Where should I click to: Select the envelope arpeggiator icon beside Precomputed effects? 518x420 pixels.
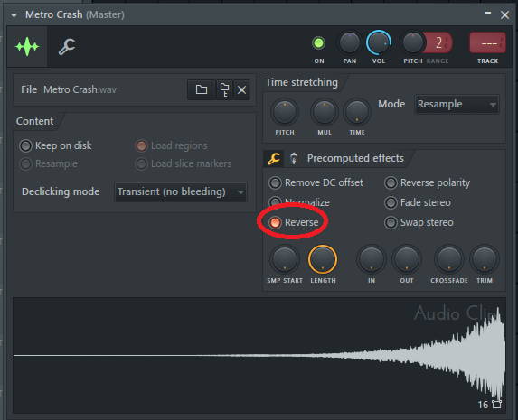click(x=294, y=158)
